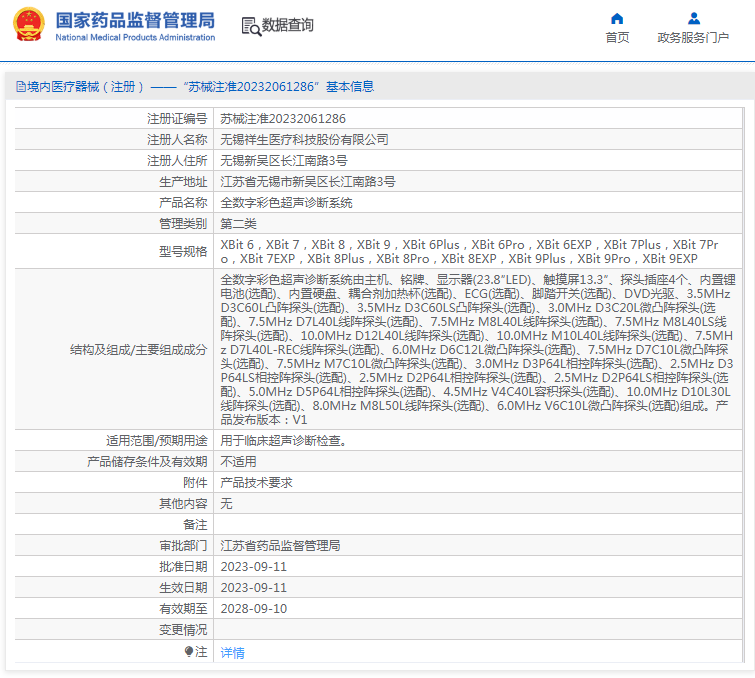Click the 审批部门 label
Image resolution: width=755 pixels, height=678 pixels.
click(x=183, y=546)
